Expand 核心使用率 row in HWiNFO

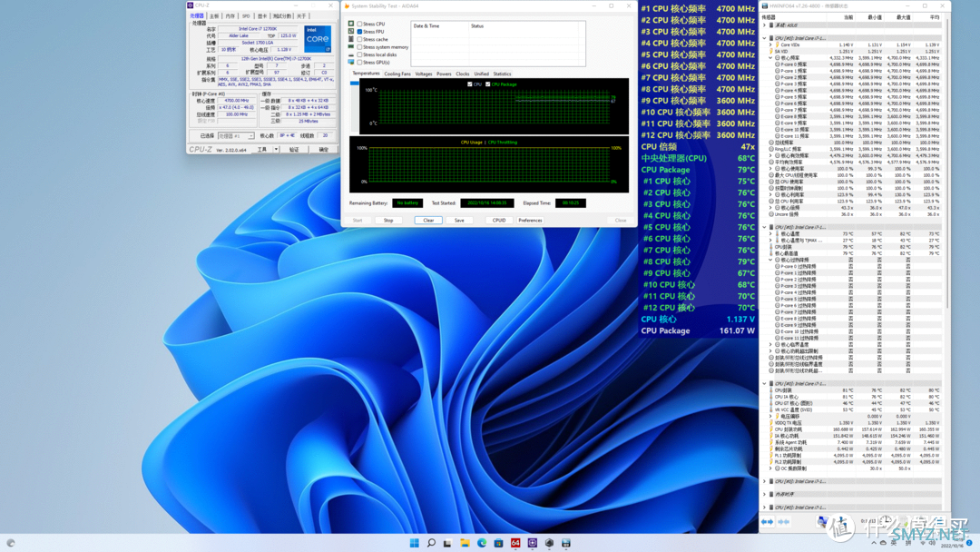[770, 169]
